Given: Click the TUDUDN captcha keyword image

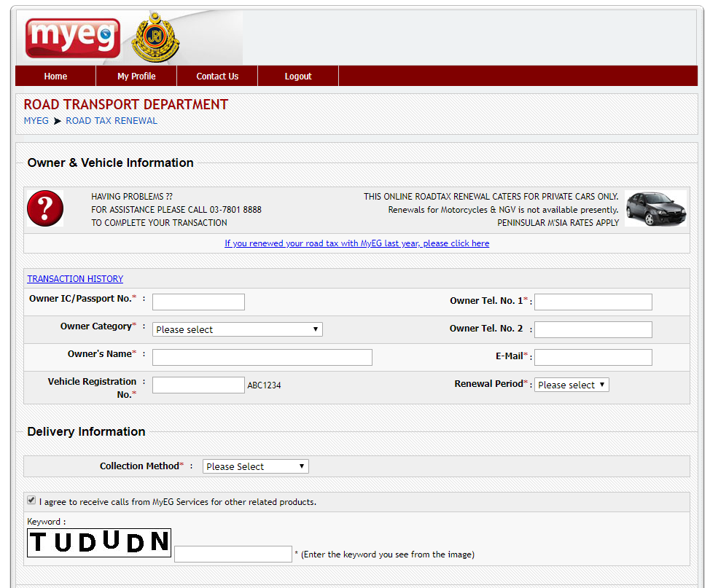Looking at the screenshot, I should (x=99, y=543).
